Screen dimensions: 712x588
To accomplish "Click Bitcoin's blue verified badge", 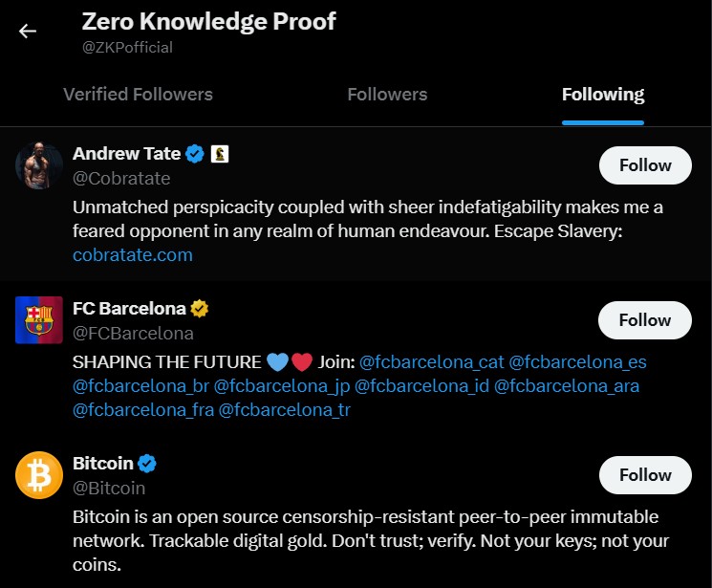I will click(x=147, y=464).
